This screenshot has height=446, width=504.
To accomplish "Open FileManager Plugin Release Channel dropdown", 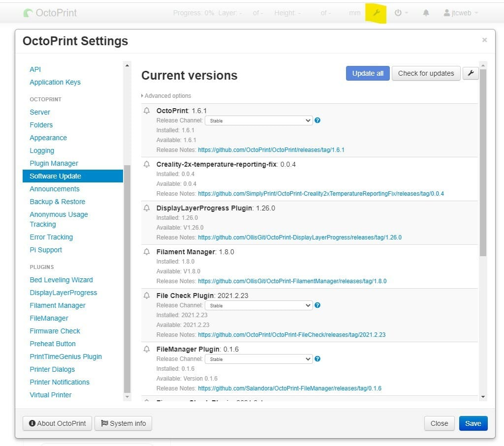I will coord(259,359).
